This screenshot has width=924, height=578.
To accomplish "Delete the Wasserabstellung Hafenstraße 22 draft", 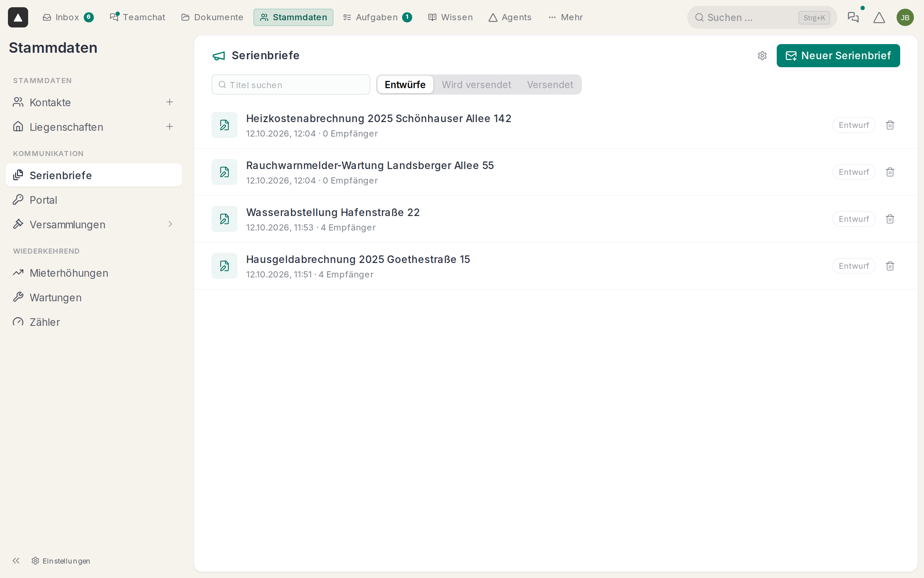I will pyautogui.click(x=890, y=219).
